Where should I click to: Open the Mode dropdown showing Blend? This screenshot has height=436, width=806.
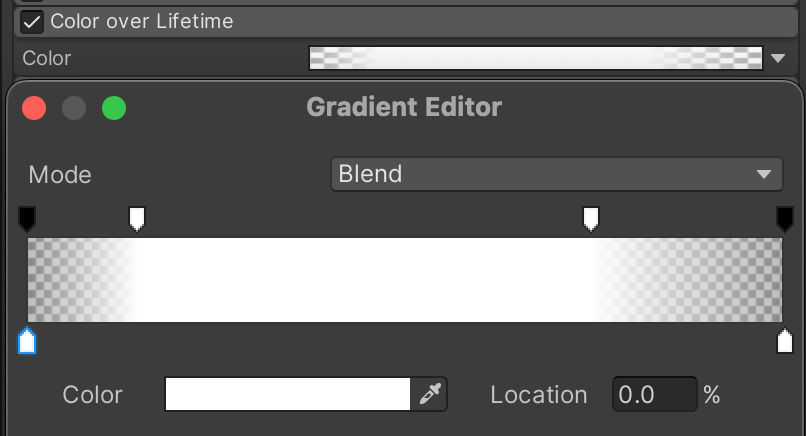pyautogui.click(x=556, y=174)
